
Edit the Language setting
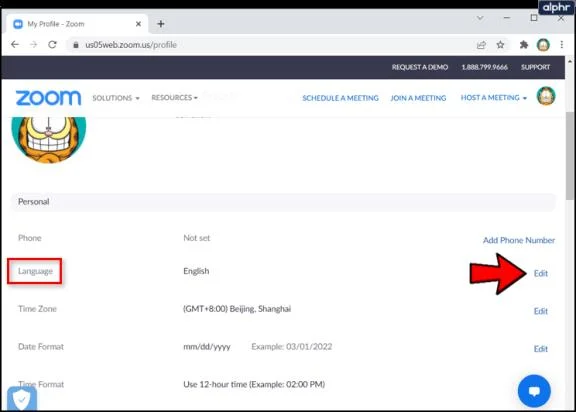point(541,273)
